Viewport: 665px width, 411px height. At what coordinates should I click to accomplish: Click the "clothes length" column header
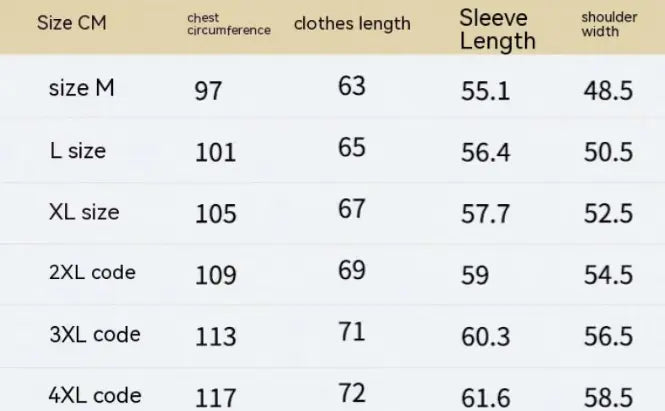tap(352, 24)
